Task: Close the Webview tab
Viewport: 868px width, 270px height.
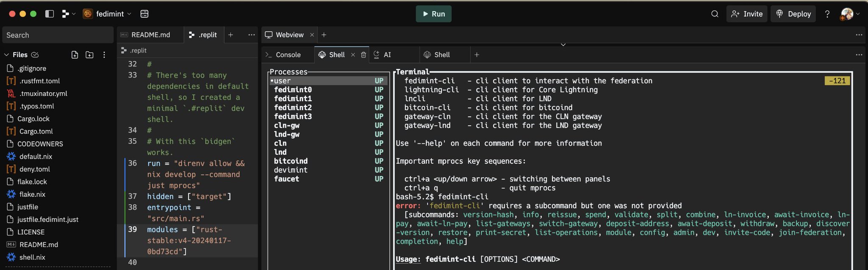Action: coord(312,35)
